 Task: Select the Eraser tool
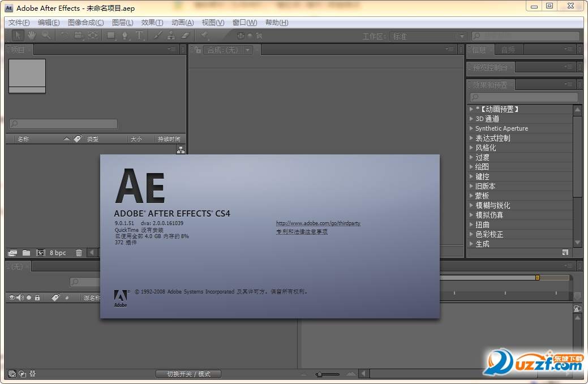186,36
